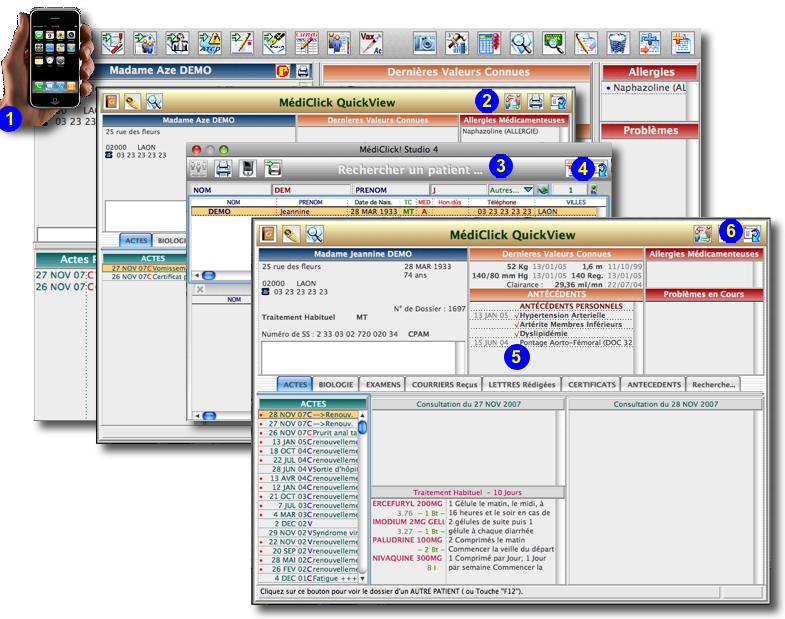Select act row 28 NOV 07 Renouv.
Viewport: 785px width, 619px height.
tap(308, 414)
